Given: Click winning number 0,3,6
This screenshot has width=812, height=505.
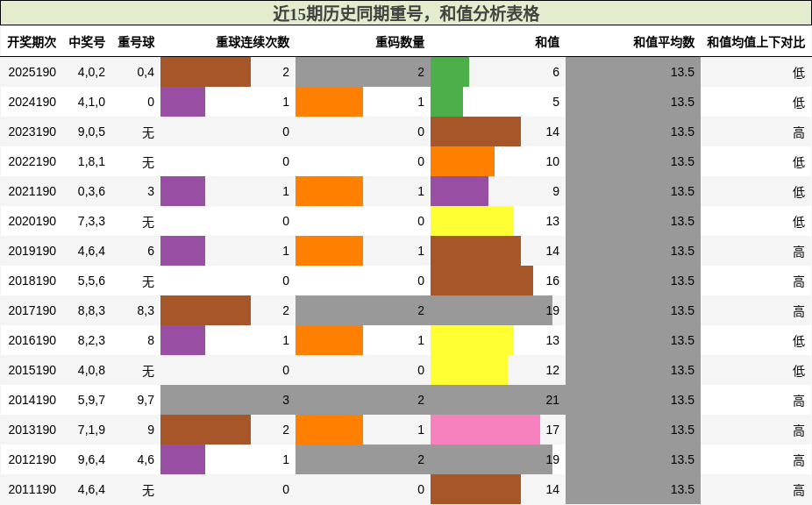Looking at the screenshot, I should tap(92, 191).
